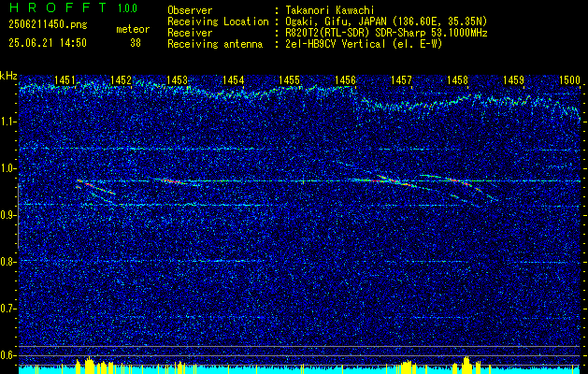
Task: Click the version number 1.0.0
Action: point(127,8)
